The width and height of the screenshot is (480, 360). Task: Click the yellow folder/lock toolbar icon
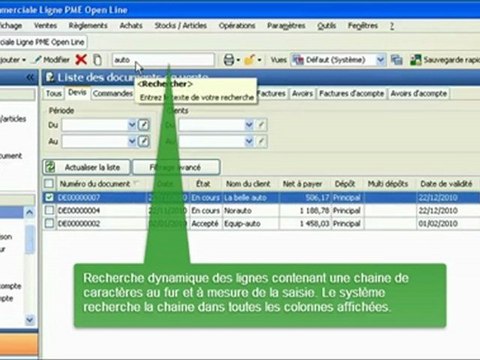249,60
